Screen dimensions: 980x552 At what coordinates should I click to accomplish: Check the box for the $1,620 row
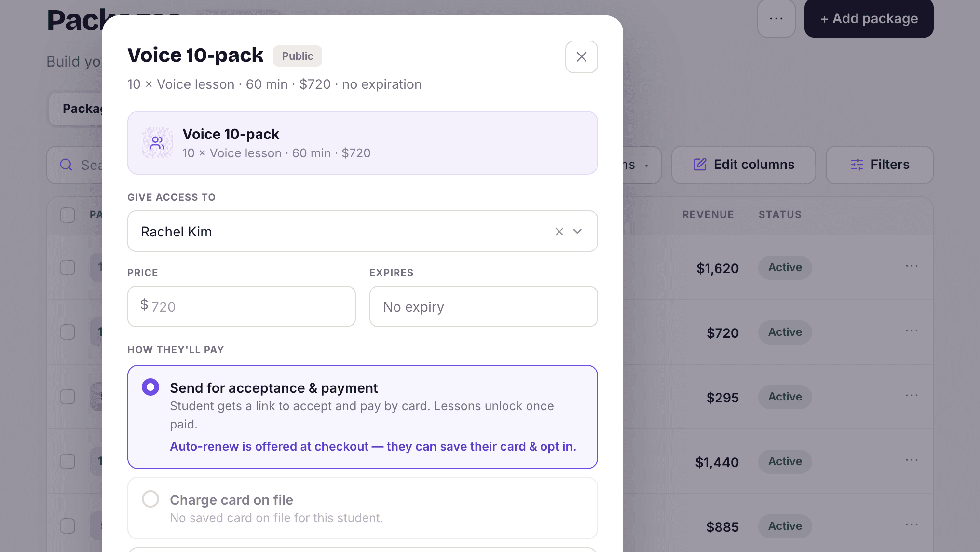coord(68,267)
